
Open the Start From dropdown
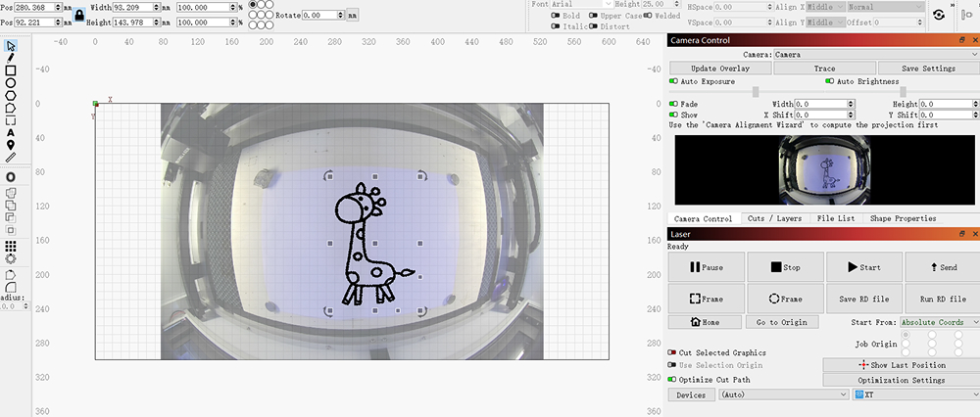pyautogui.click(x=940, y=322)
